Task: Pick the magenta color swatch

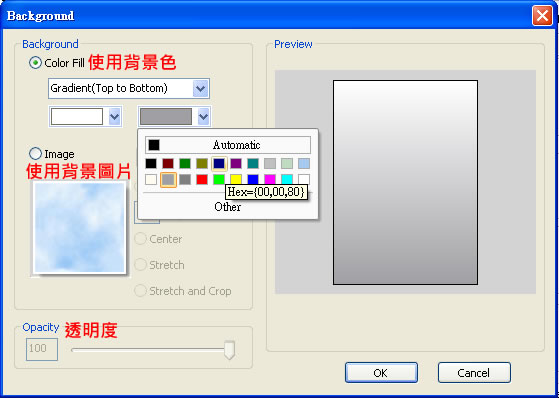Action: click(x=270, y=179)
